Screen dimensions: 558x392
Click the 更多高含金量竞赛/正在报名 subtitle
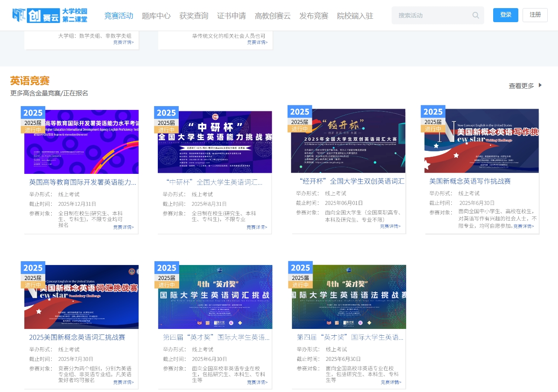pos(49,93)
